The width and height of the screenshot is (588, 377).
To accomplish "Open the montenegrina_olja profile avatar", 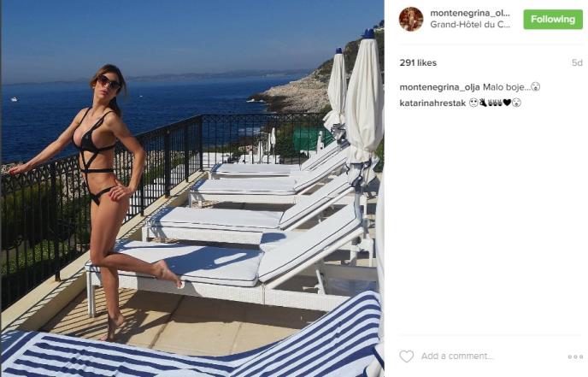I will click(x=411, y=19).
